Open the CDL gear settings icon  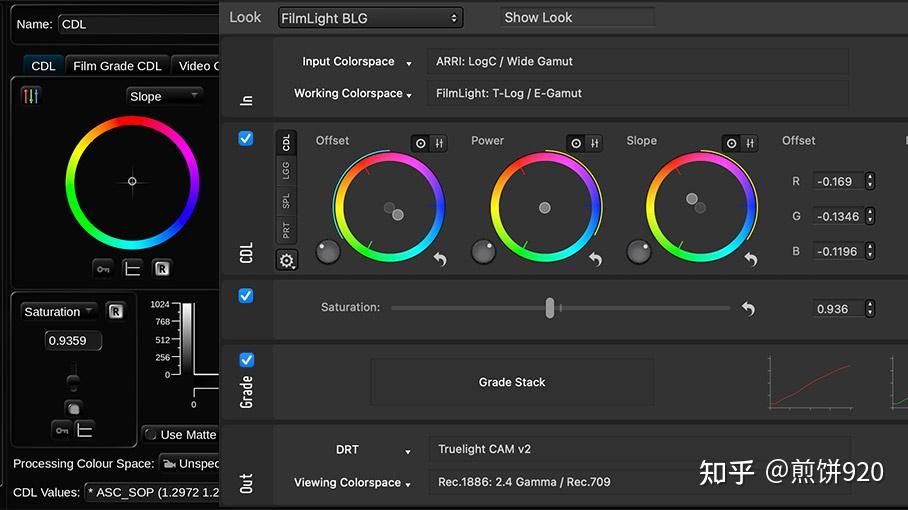coord(287,260)
